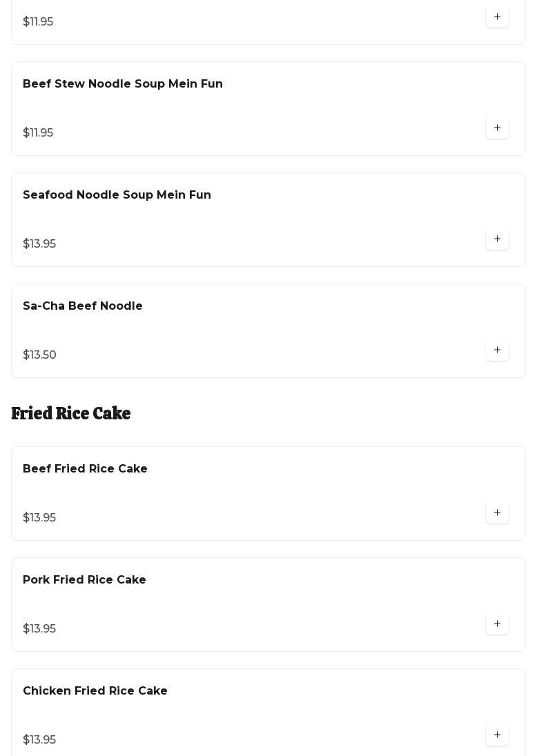
Task: Click the $13.50 price of Sa-Cha Beef Noodle
Action: tap(39, 355)
